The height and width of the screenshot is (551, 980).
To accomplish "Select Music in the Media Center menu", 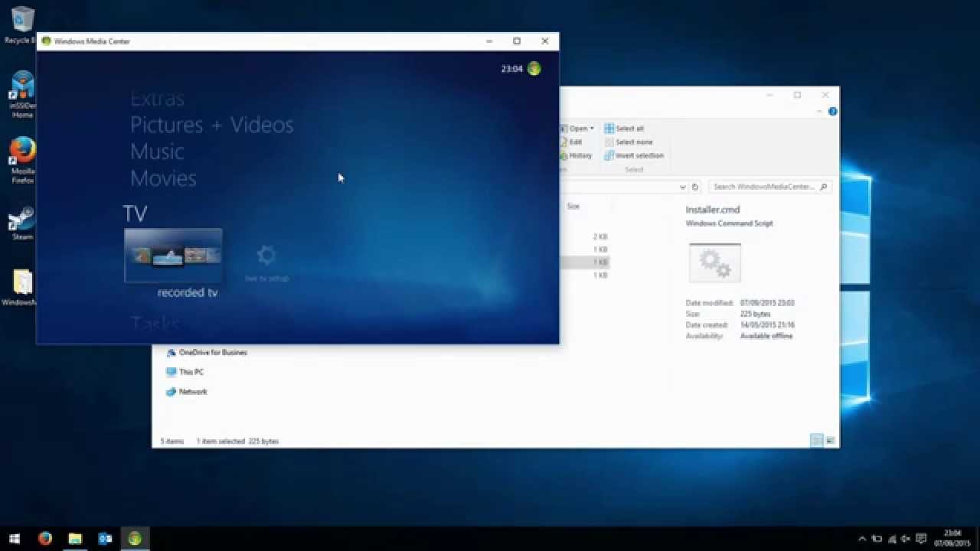I will (157, 152).
